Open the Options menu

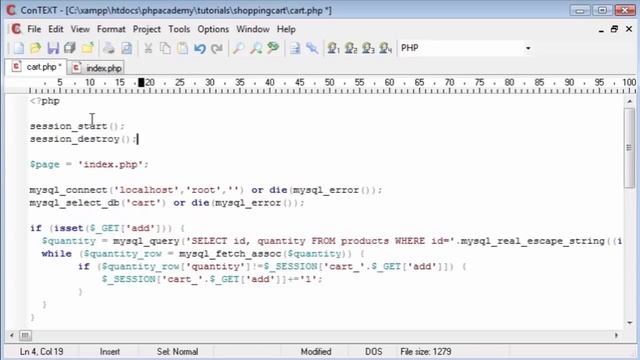click(213, 29)
